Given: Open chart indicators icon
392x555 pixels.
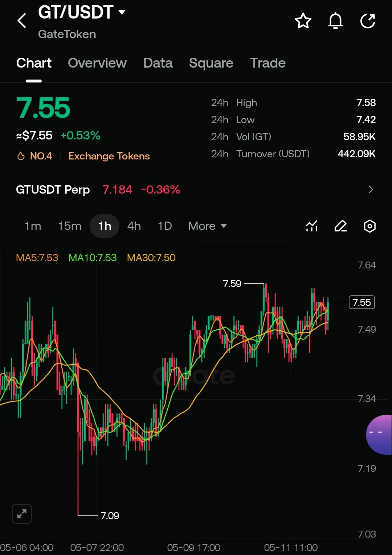Looking at the screenshot, I should point(312,226).
